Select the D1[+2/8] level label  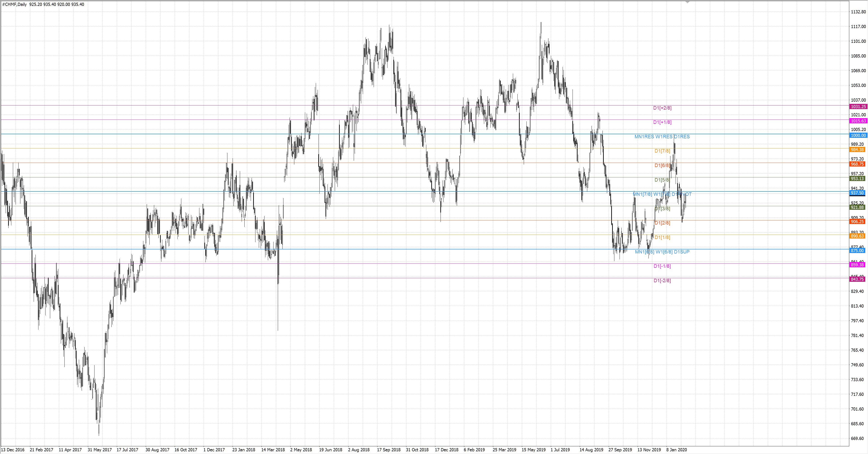(x=662, y=108)
